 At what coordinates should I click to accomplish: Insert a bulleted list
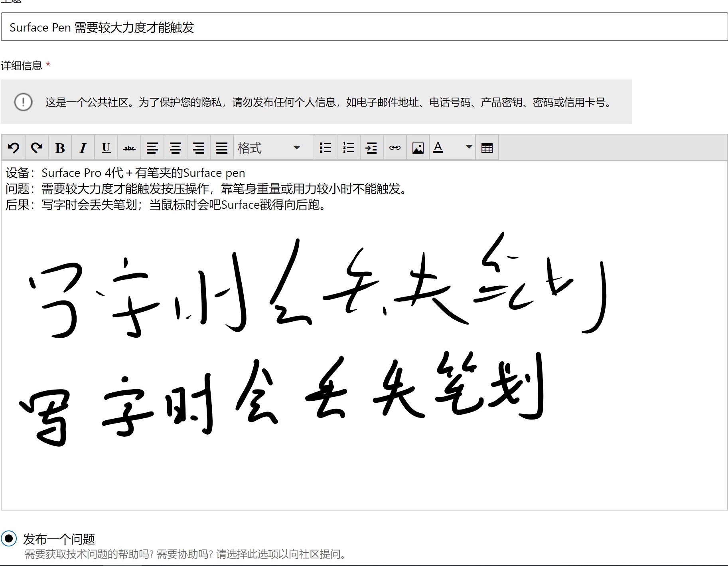326,148
